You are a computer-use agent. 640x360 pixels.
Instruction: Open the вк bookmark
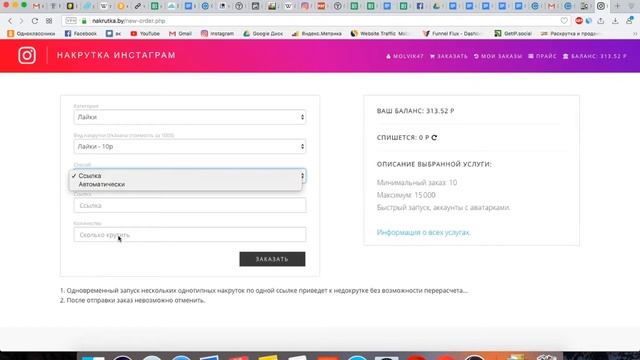coord(114,33)
